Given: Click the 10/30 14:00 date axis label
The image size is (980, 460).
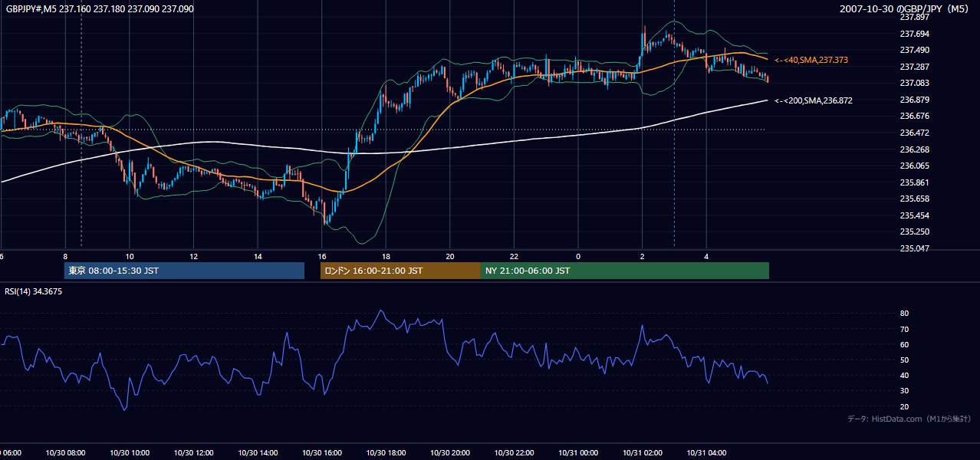Looking at the screenshot, I should pyautogui.click(x=257, y=452).
